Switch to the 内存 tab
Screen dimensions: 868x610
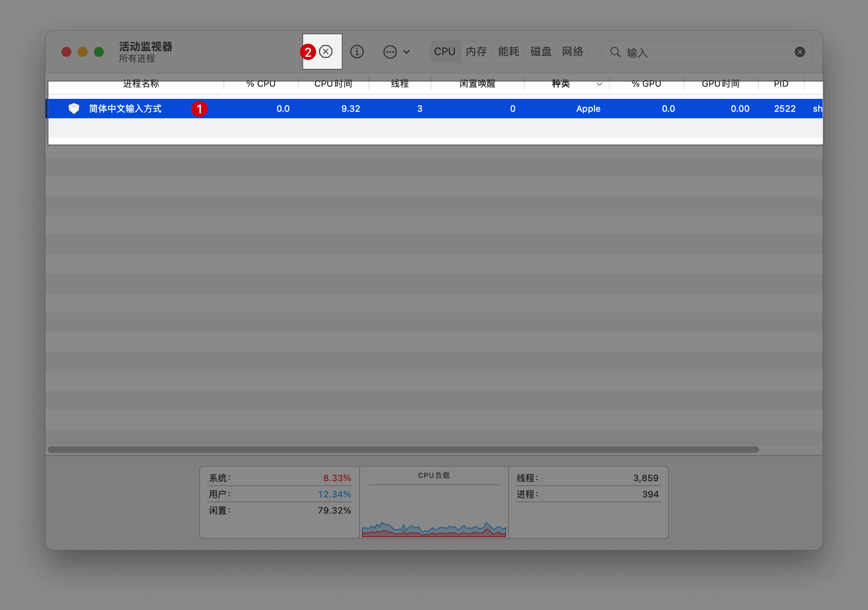pos(476,52)
